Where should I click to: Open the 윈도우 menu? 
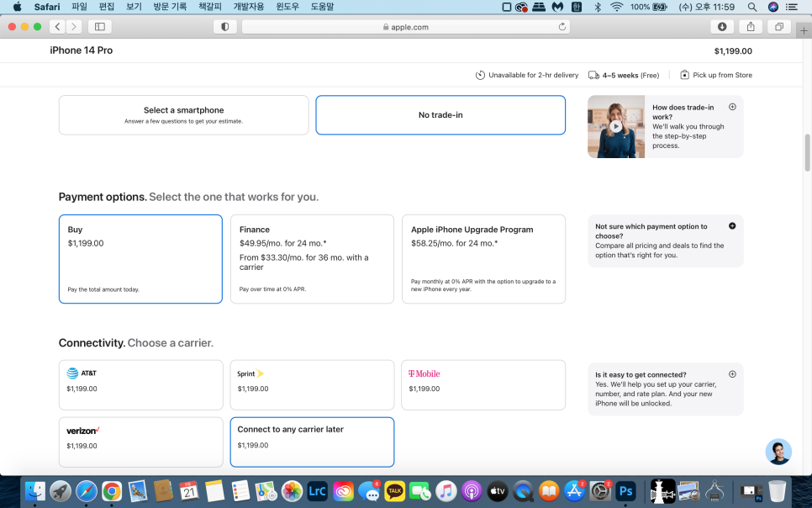click(287, 7)
